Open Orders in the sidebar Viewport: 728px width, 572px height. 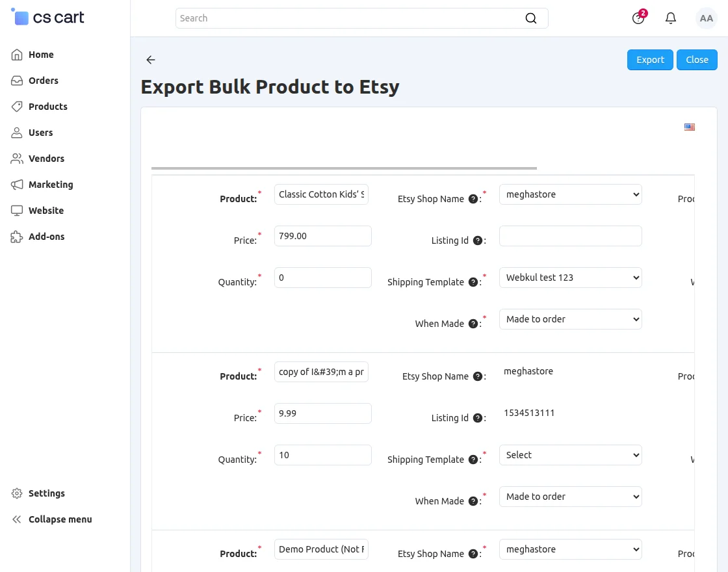coord(43,81)
